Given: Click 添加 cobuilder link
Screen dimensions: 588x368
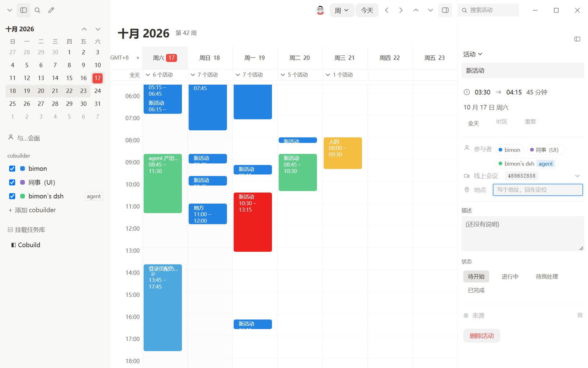Looking at the screenshot, I should point(32,210).
